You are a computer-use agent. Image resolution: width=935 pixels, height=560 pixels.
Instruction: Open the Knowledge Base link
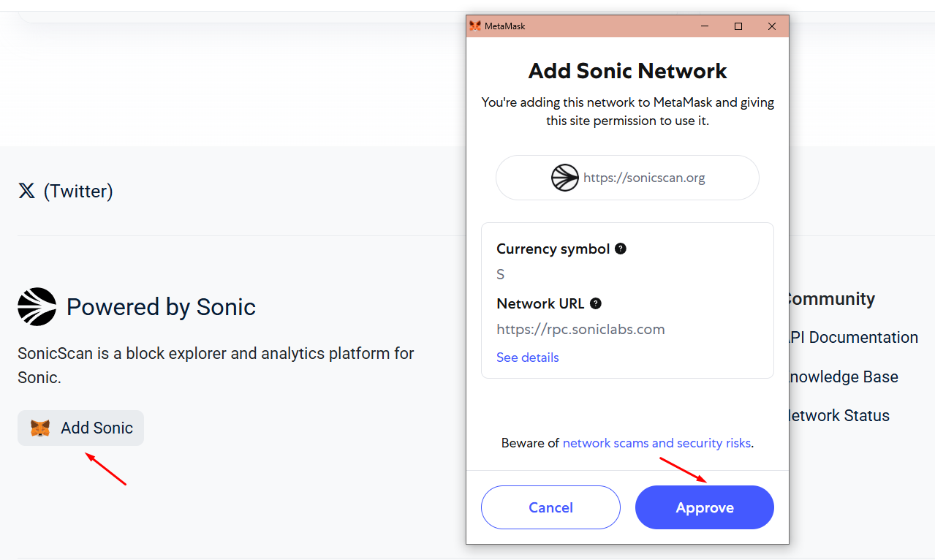pos(843,377)
